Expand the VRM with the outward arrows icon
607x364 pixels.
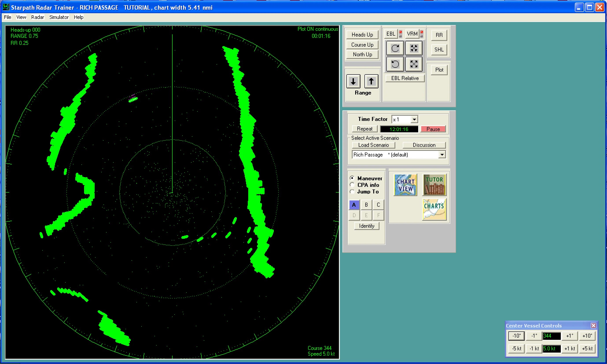[x=414, y=64]
